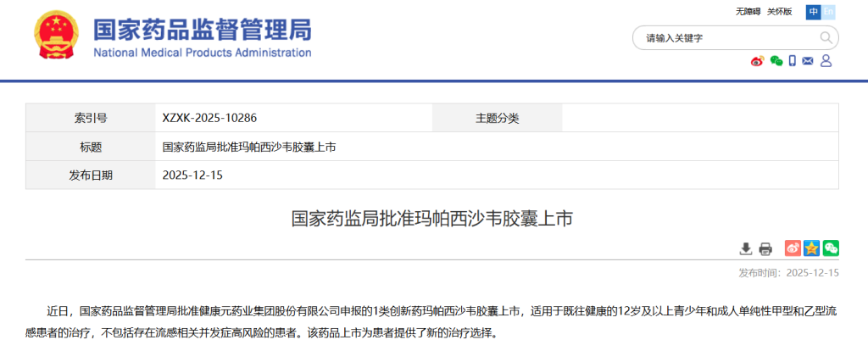Click the envelope mail icon
868x351 pixels.
808,61
